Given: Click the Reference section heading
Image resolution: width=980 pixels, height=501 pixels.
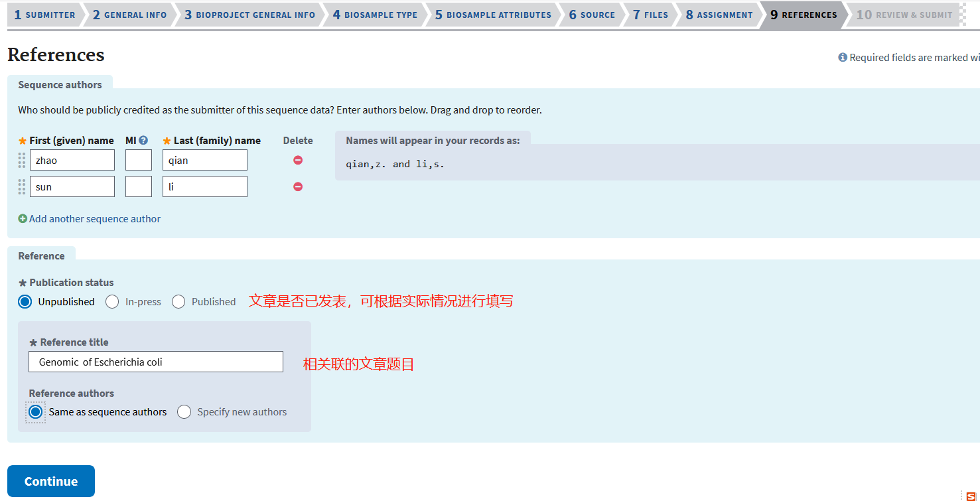Looking at the screenshot, I should click(x=41, y=255).
